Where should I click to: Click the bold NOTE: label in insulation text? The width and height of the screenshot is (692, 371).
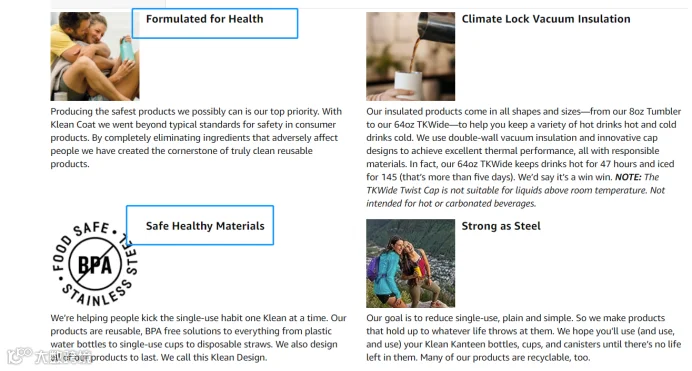pos(628,177)
